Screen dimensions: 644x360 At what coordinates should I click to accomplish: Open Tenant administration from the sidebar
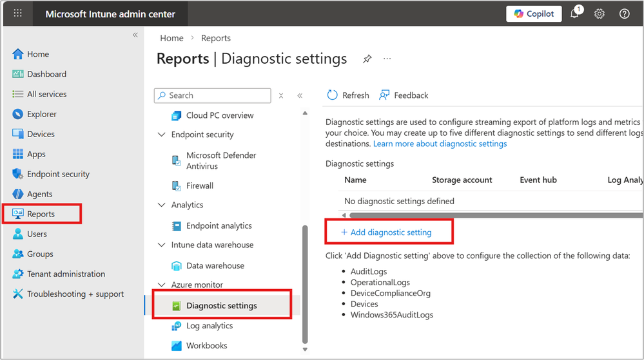tap(66, 274)
